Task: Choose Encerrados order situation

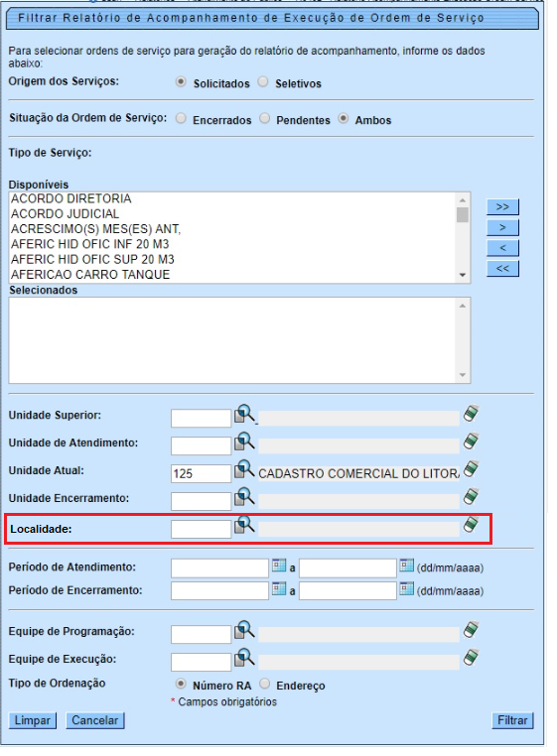Action: point(181,118)
